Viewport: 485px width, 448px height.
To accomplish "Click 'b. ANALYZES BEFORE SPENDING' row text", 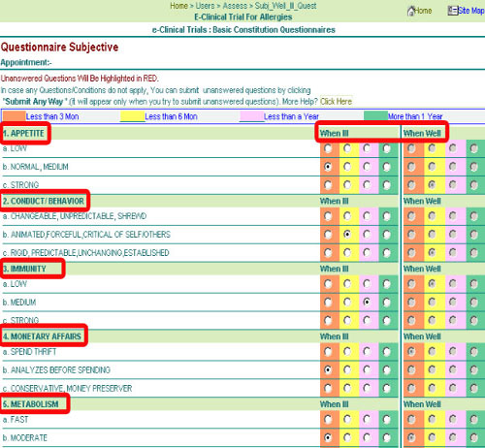I will [x=56, y=369].
